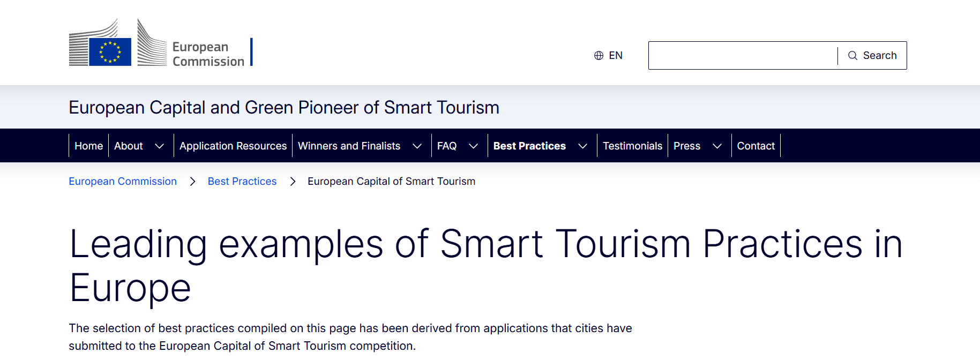
Task: Click inside the search input field
Action: pyautogui.click(x=742, y=56)
